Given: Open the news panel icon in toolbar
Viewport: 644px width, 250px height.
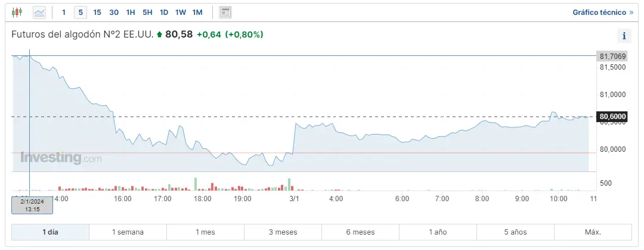Looking at the screenshot, I should 225,12.
